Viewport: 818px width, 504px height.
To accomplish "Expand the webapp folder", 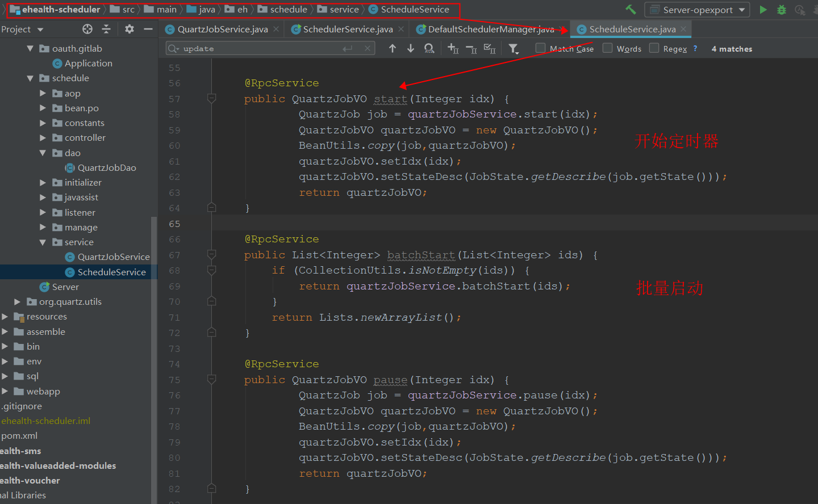I will click(5, 392).
